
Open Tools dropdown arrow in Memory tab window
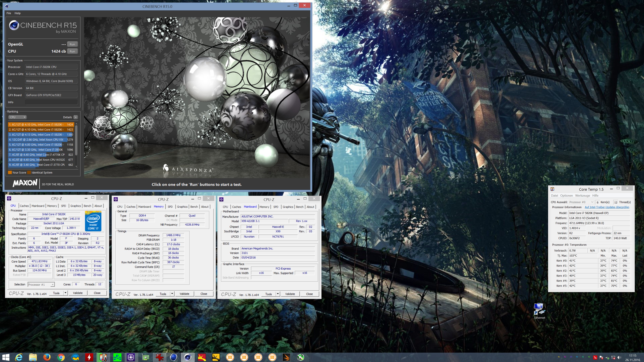tap(172, 294)
